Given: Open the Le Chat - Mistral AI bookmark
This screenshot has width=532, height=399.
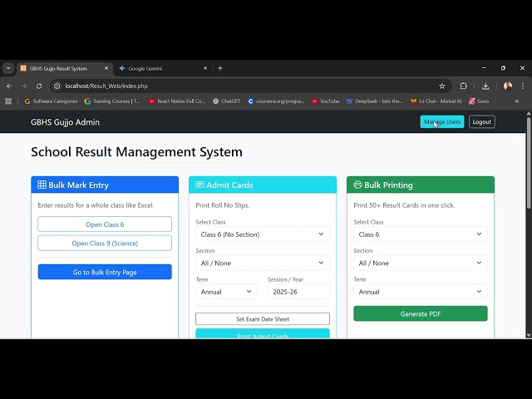Looking at the screenshot, I should tap(436, 101).
